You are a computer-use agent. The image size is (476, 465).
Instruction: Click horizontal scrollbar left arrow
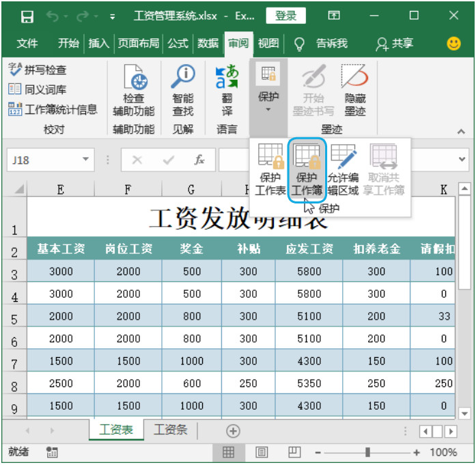(x=425, y=431)
